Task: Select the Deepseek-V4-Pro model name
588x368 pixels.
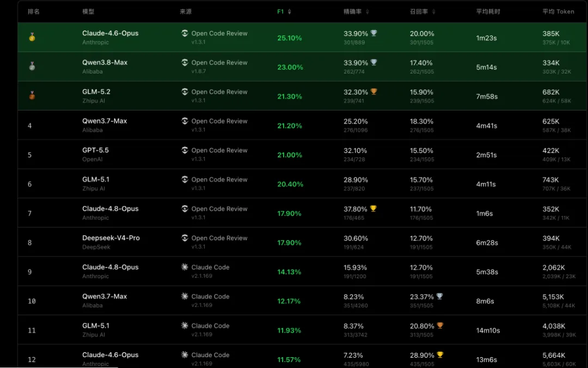Action: [111, 238]
